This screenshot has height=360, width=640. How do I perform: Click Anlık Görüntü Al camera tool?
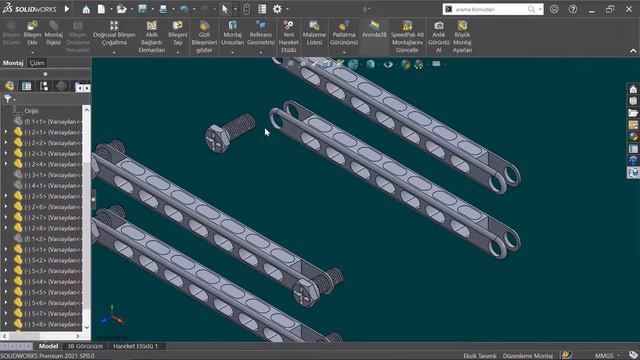click(439, 37)
